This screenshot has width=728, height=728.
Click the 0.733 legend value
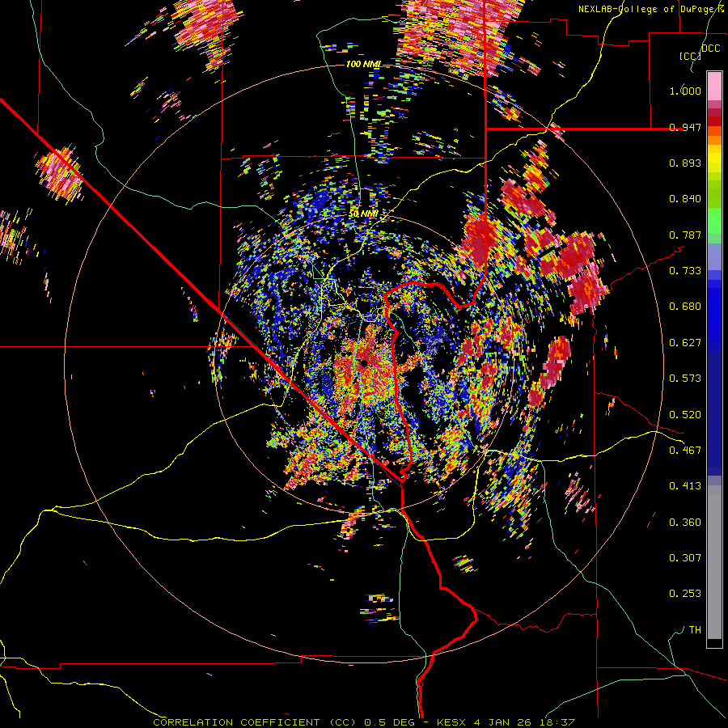pyautogui.click(x=685, y=271)
